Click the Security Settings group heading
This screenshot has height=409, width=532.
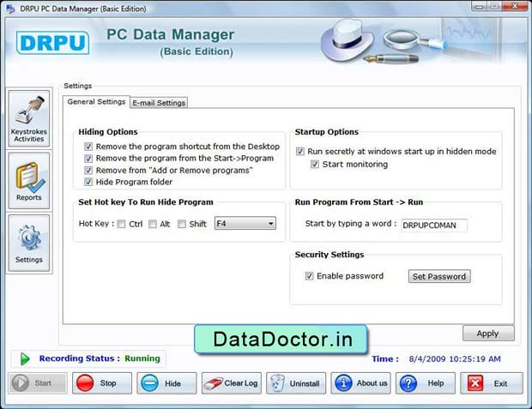(x=329, y=255)
